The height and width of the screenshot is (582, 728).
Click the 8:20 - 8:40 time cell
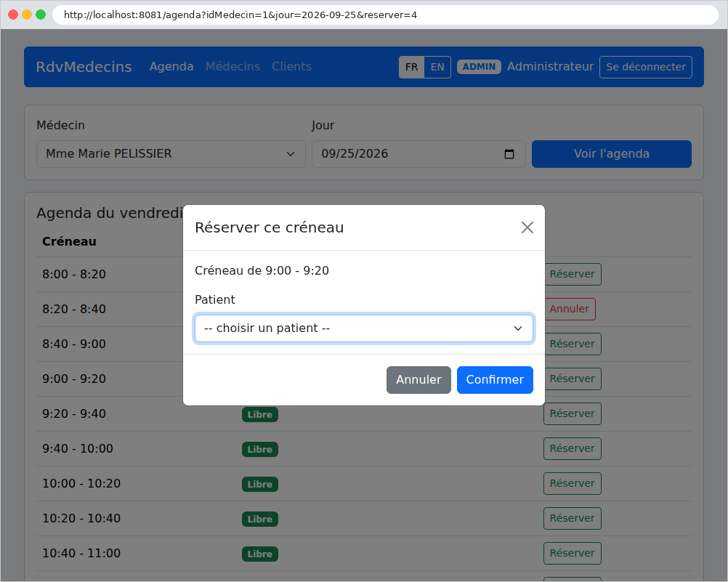pyautogui.click(x=74, y=309)
